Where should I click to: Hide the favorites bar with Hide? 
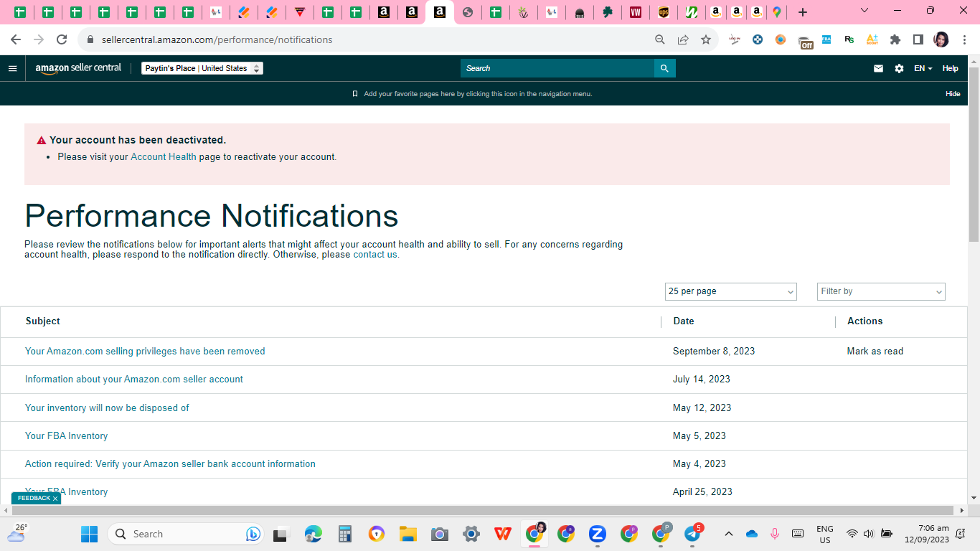pos(953,94)
